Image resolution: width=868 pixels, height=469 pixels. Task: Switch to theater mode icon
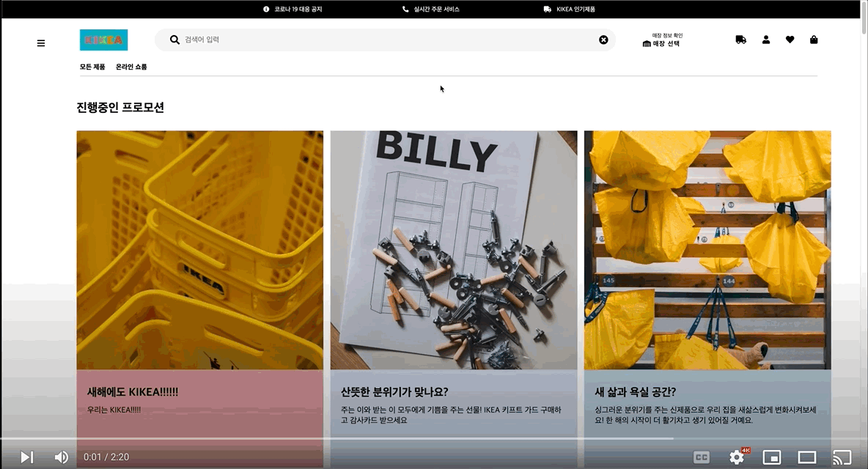tap(807, 457)
